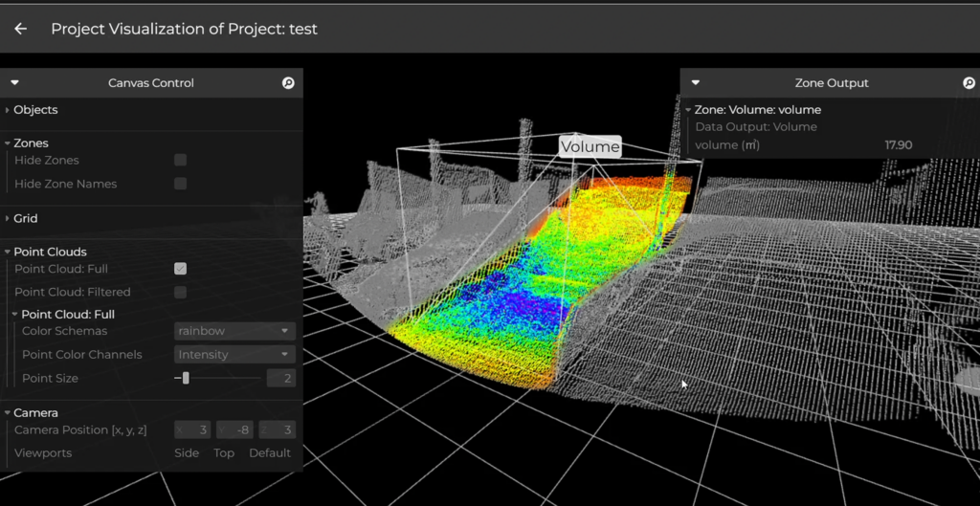Enable the Point Cloud: Filtered checkbox
980x506 pixels.
click(180, 292)
